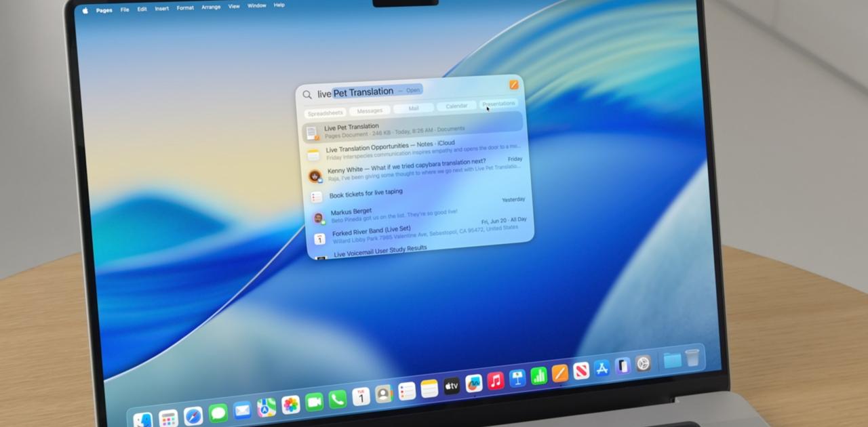Open Launchpad apps grid in Dock
The image size is (868, 427).
tap(168, 419)
